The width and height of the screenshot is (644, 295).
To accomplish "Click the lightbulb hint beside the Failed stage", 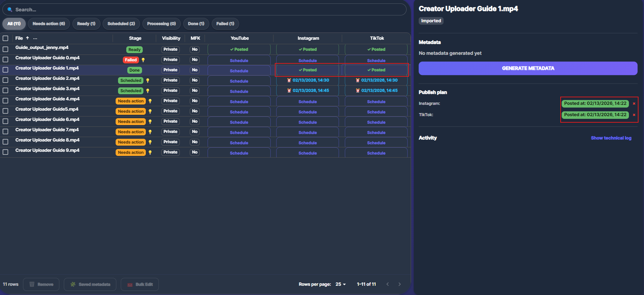I will pyautogui.click(x=143, y=60).
